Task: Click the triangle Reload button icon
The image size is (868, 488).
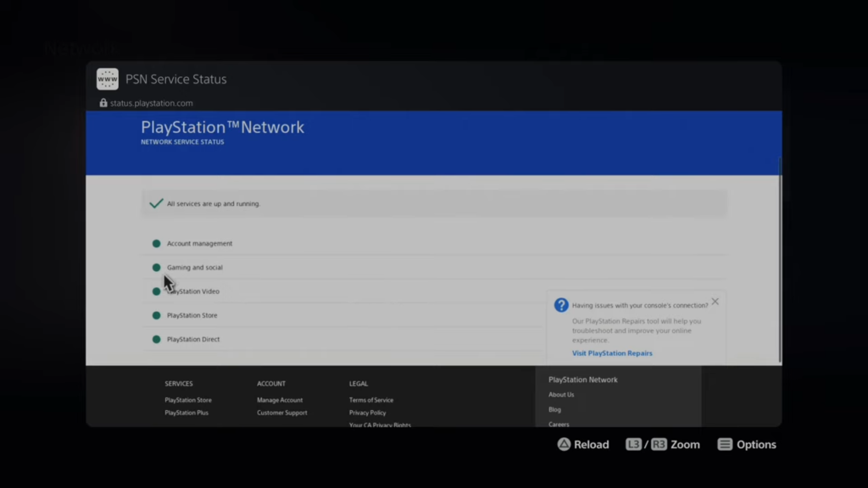Action: [x=564, y=444]
